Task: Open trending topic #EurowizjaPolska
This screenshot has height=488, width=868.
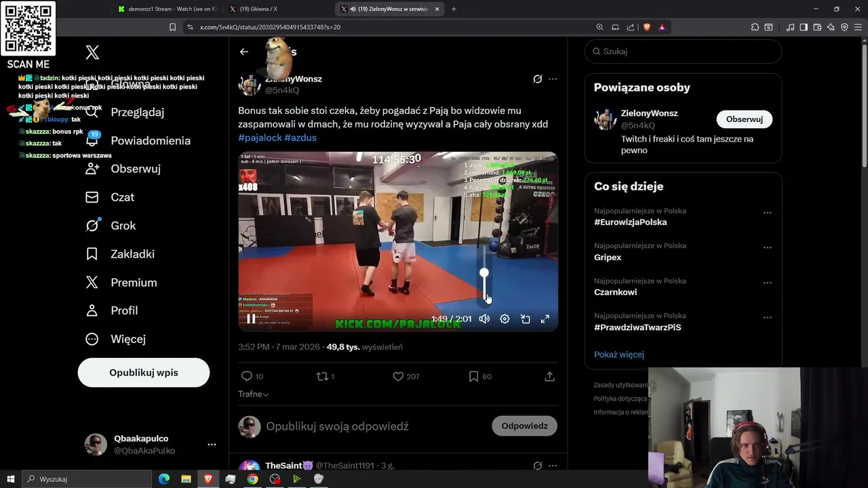Action: coord(631,222)
